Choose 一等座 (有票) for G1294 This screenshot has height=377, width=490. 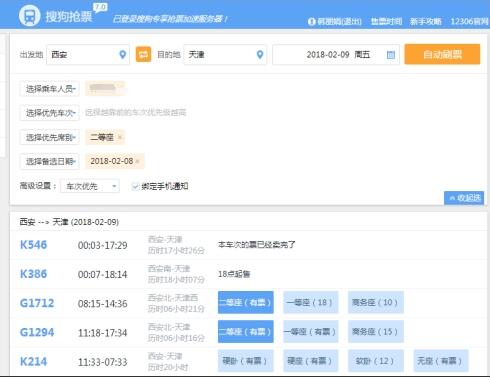click(x=311, y=332)
